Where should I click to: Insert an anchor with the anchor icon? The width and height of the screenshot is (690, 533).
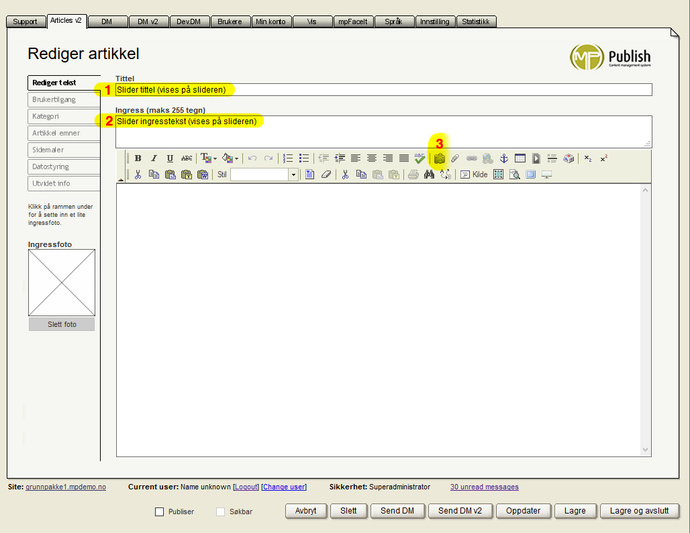tap(504, 158)
